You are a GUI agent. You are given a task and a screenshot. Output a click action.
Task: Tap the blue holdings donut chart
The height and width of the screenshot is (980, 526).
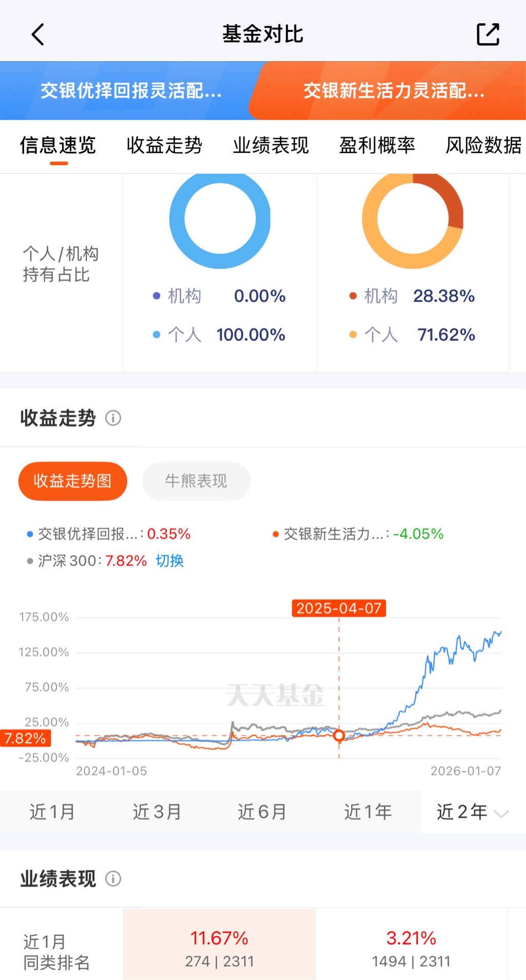[x=220, y=219]
